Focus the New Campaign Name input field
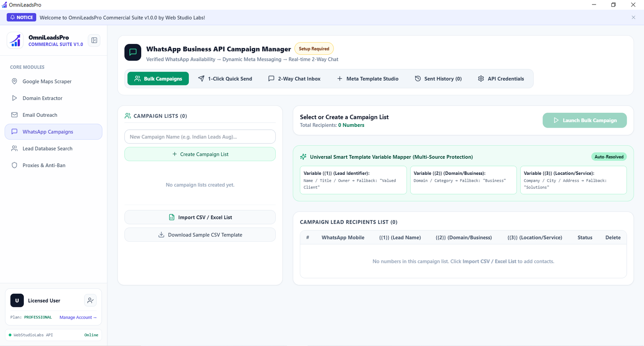 click(200, 137)
